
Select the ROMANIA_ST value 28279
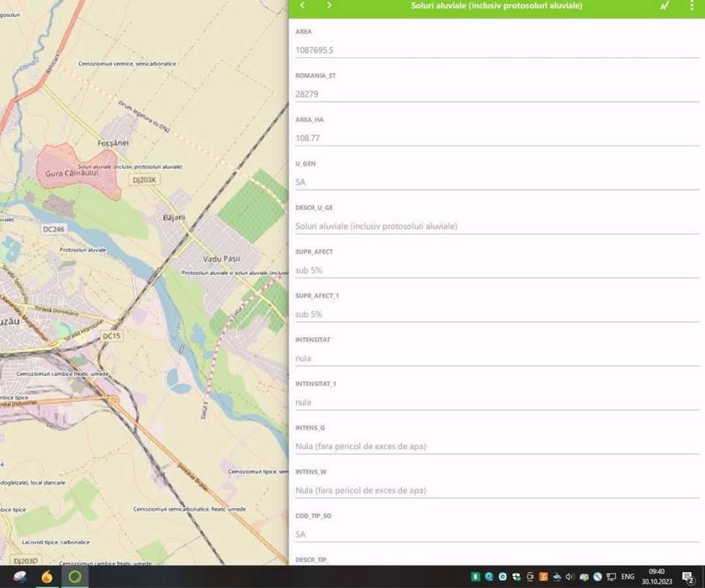[x=306, y=94]
